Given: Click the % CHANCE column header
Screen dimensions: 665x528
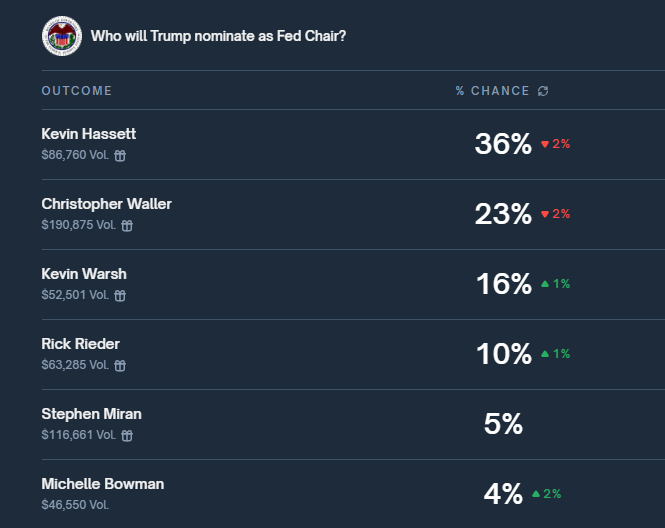Looking at the screenshot, I should [492, 91].
